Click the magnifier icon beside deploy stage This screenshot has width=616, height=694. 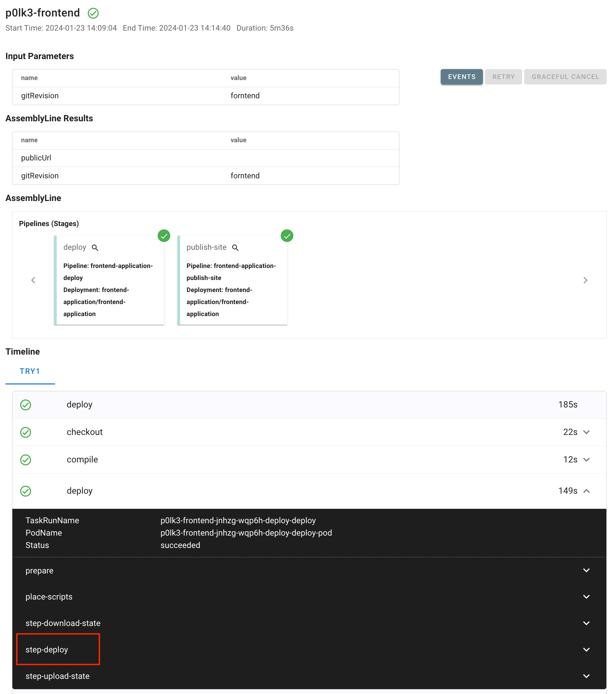95,248
